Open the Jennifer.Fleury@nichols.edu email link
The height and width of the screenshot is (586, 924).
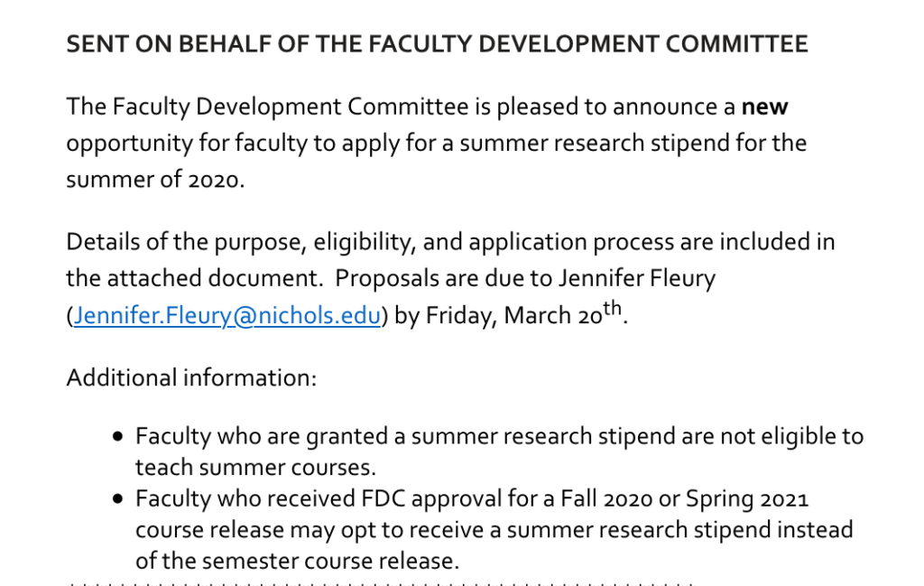pyautogui.click(x=226, y=316)
